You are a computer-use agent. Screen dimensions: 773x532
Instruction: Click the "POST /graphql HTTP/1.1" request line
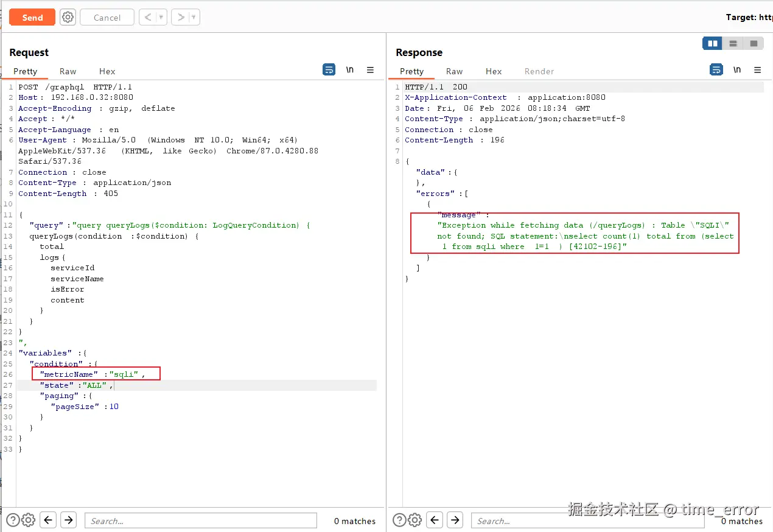75,87
